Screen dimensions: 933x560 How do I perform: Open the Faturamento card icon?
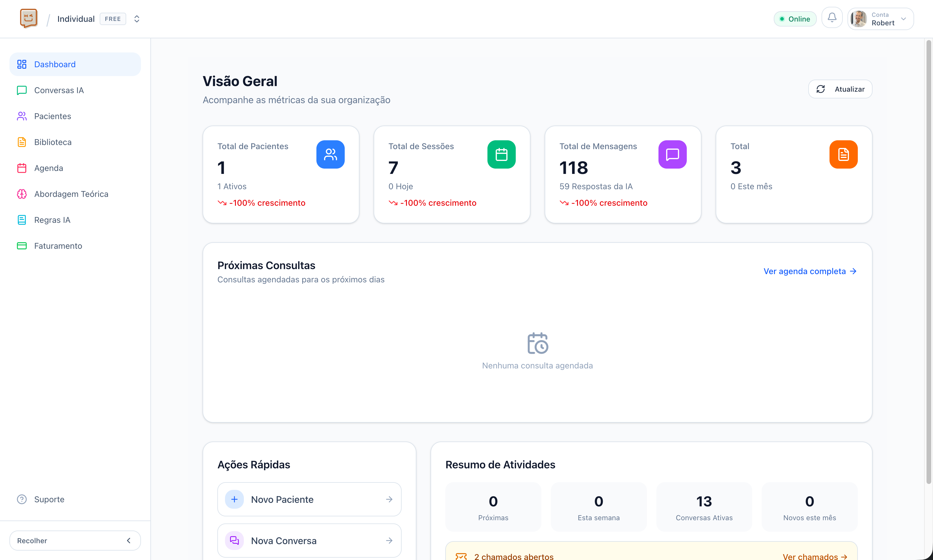22,246
